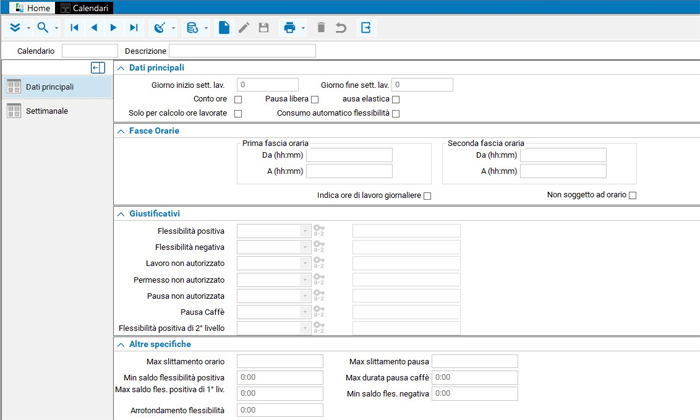Click the search magnifier icon in toolbar
The image size is (700, 420).
pyautogui.click(x=42, y=28)
